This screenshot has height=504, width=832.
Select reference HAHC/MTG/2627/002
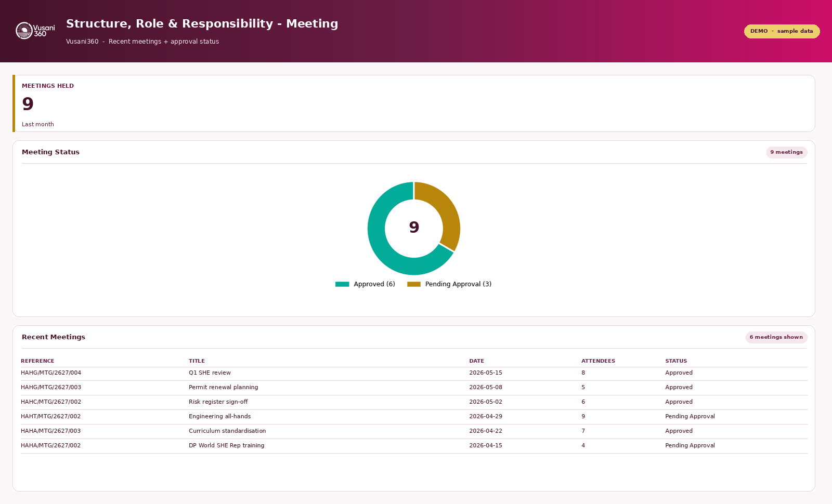click(51, 402)
